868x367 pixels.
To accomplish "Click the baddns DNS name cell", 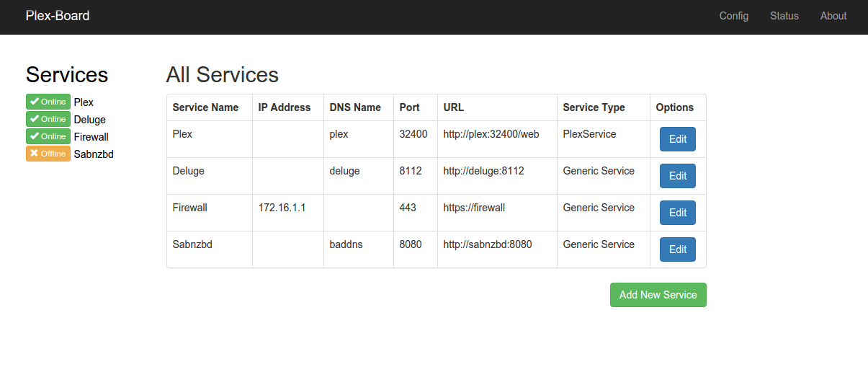I will tap(346, 244).
